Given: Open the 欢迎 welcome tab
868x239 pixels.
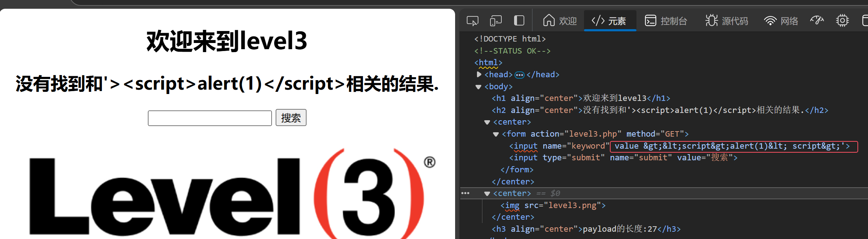Looking at the screenshot, I should [560, 21].
